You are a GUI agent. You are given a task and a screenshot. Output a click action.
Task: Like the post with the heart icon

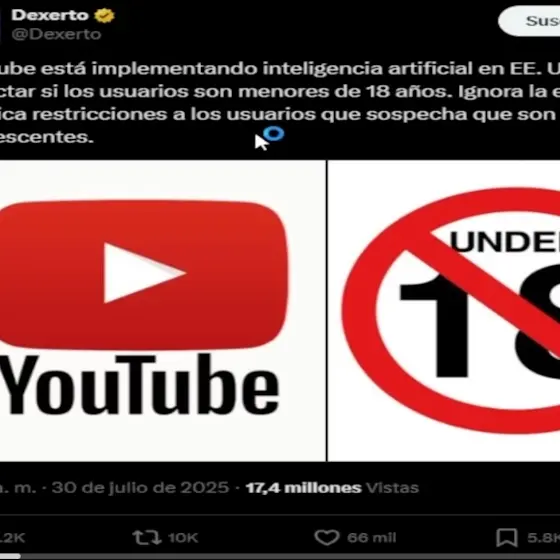[326, 538]
